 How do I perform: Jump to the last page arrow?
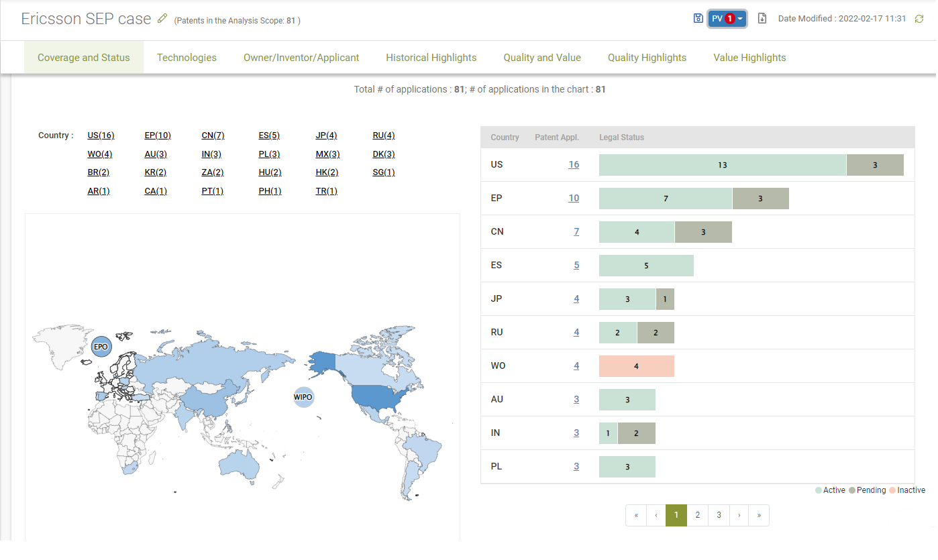pyautogui.click(x=759, y=515)
